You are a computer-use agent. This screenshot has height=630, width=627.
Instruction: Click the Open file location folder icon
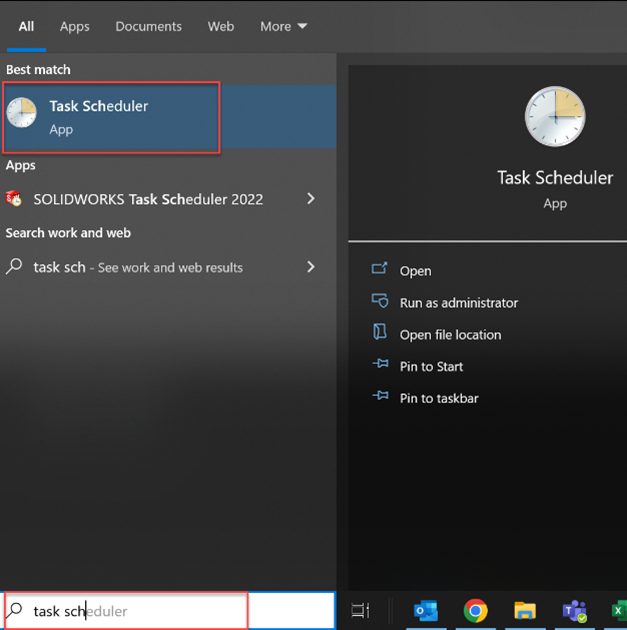point(380,332)
